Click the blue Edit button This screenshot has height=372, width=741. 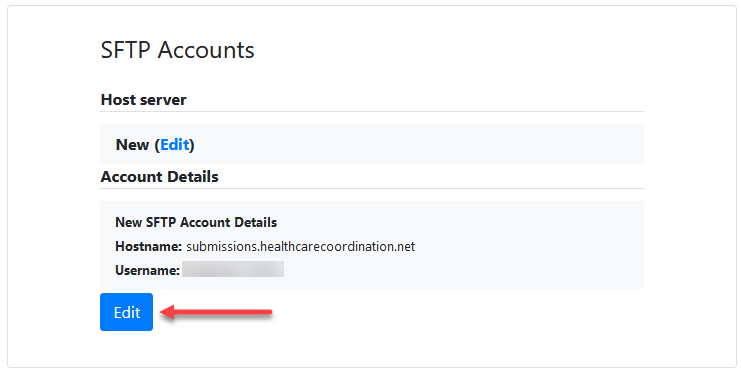(x=127, y=312)
